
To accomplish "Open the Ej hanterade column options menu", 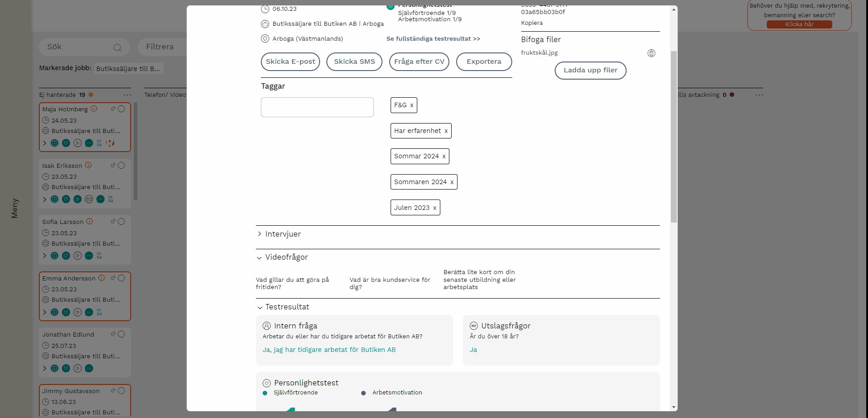I will pos(127,95).
